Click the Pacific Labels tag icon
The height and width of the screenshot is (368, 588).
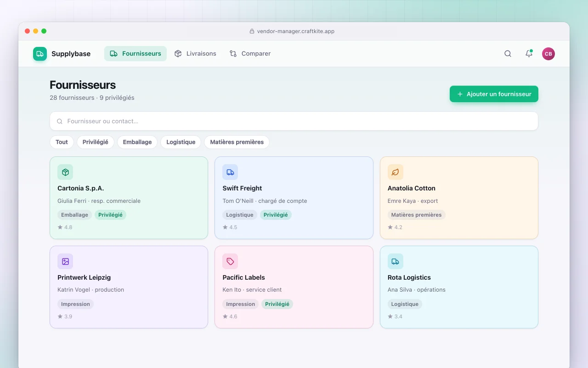(x=230, y=261)
